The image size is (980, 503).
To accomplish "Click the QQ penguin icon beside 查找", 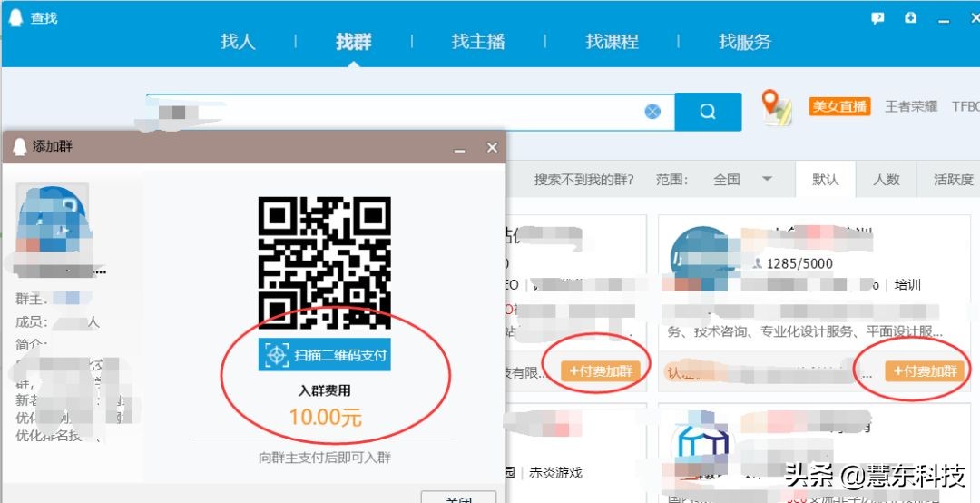I will coord(15,18).
